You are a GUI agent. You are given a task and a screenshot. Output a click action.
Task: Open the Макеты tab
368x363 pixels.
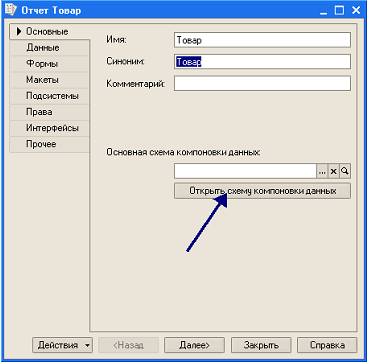50,80
